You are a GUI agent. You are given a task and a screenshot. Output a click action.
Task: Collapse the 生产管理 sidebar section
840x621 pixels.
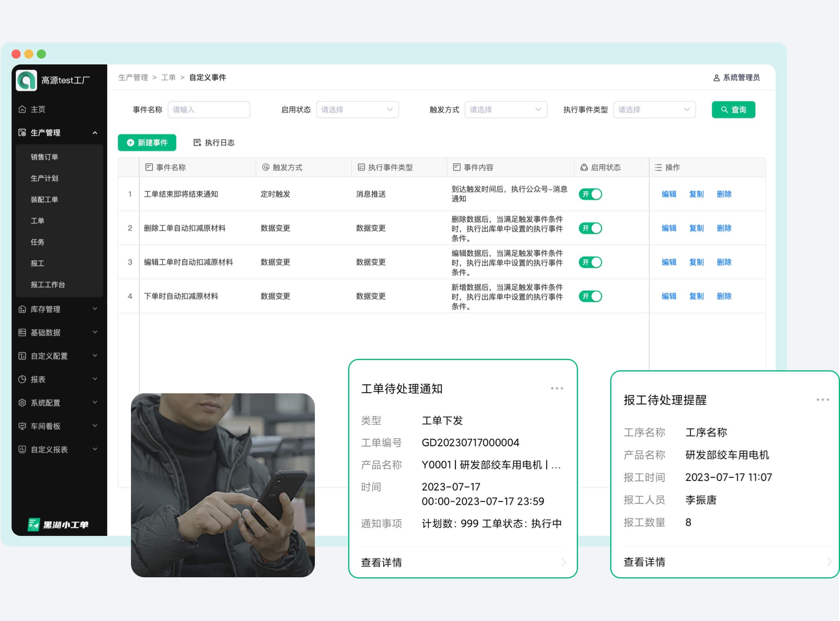[95, 133]
